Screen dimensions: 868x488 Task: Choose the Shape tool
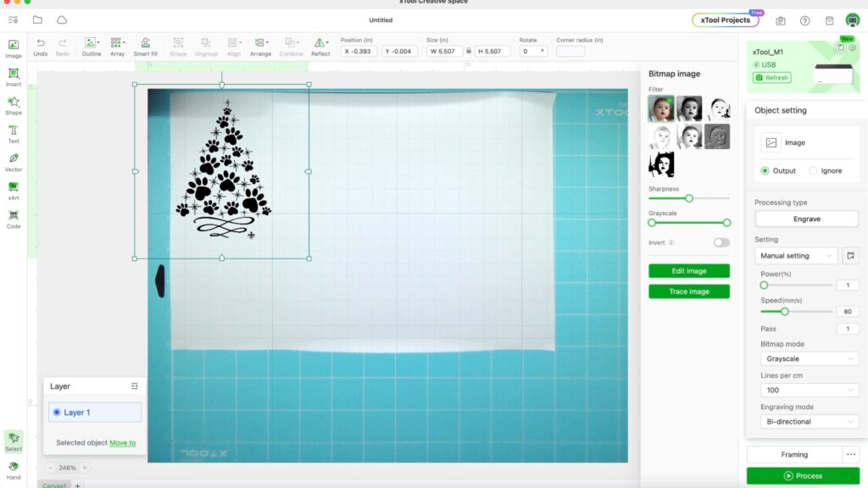[14, 105]
